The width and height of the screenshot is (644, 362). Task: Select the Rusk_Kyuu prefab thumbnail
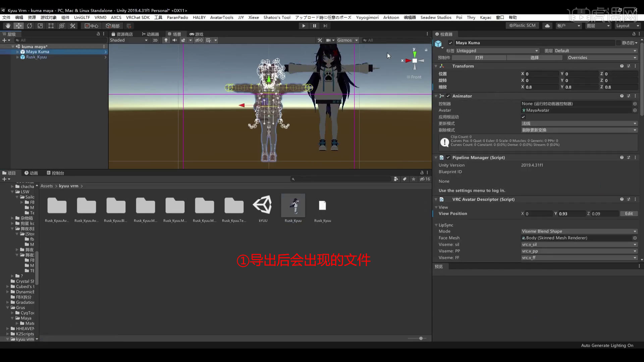293,205
